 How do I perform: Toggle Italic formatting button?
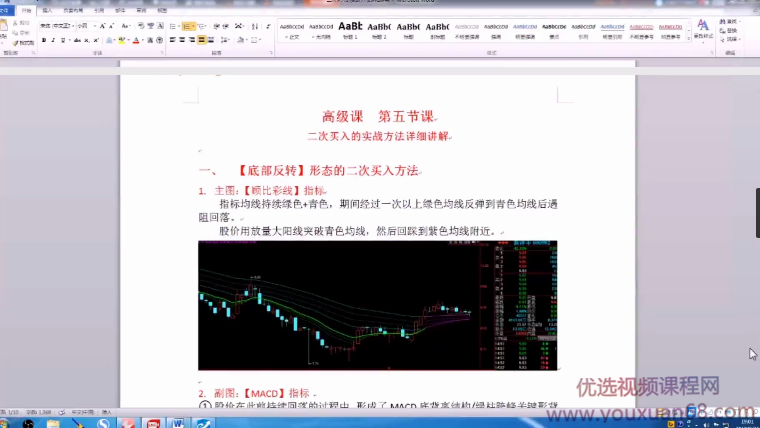(53, 40)
